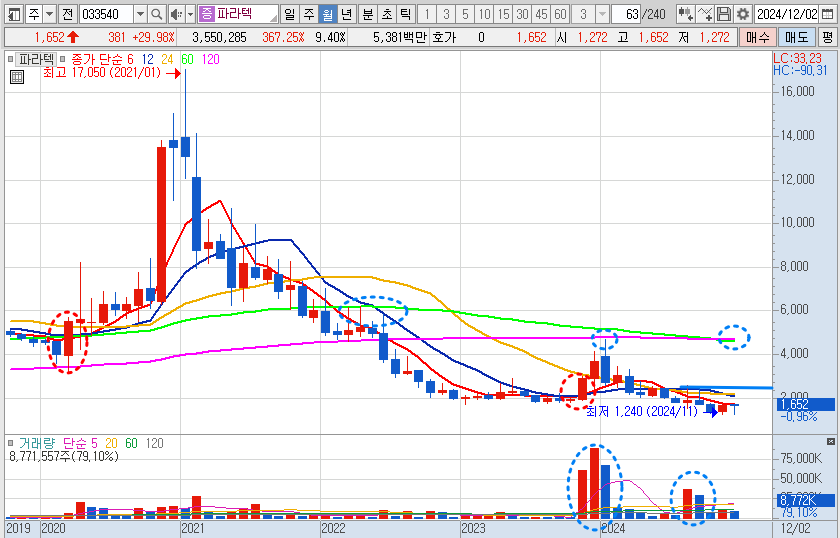The height and width of the screenshot is (538, 840).
Task: Select the 5 interval button
Action: pyautogui.click(x=464, y=14)
